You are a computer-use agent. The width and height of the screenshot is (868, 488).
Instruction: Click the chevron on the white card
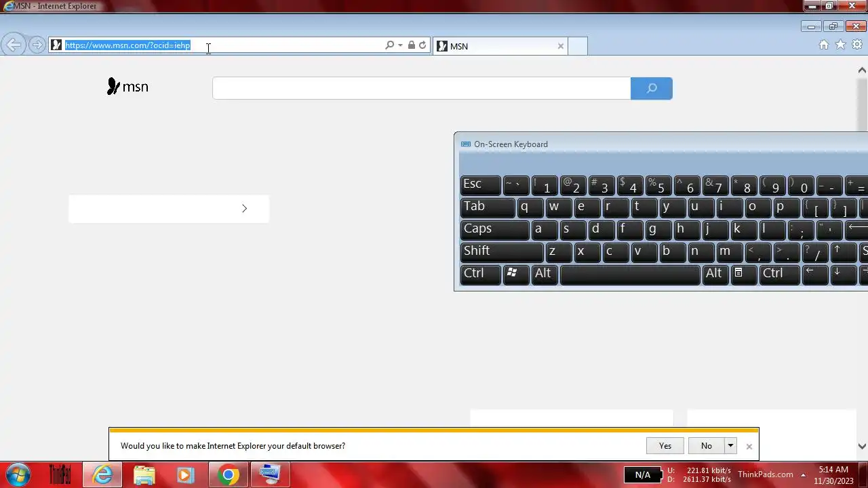(244, 208)
